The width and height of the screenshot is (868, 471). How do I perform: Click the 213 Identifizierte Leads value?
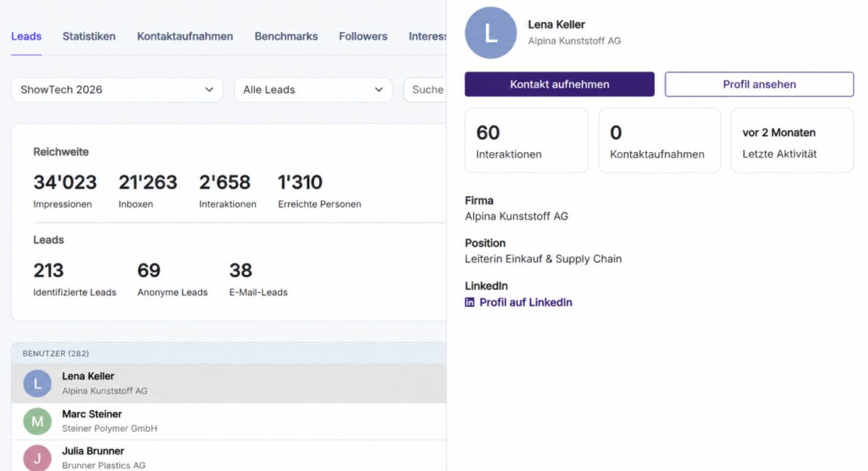[x=48, y=271]
